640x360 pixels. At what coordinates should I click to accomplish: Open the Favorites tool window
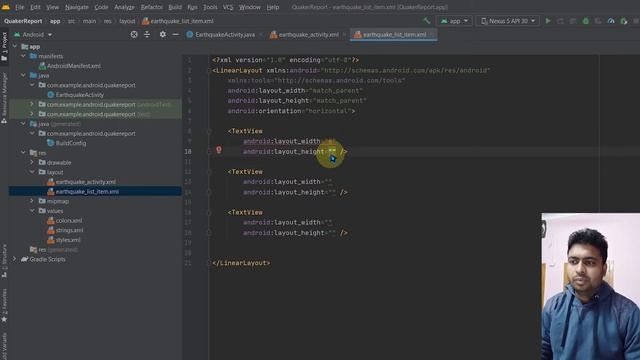click(4, 305)
